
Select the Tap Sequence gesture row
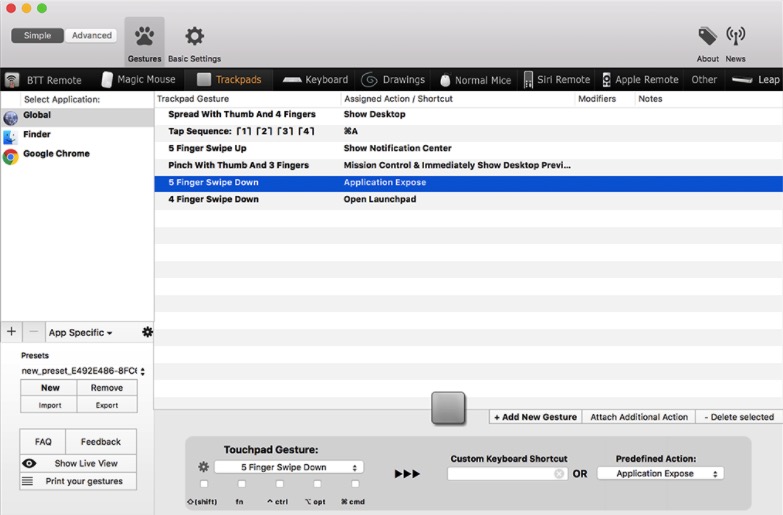click(468, 131)
